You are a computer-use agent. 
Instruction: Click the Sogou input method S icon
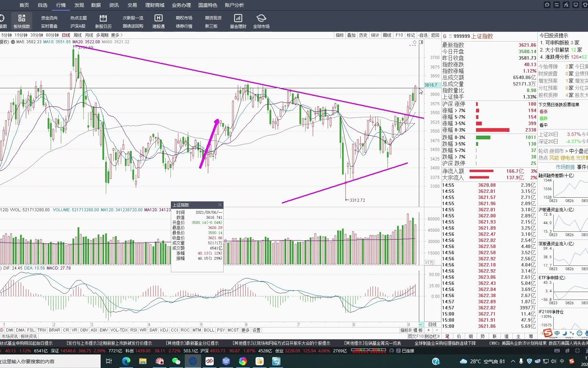[x=548, y=333]
